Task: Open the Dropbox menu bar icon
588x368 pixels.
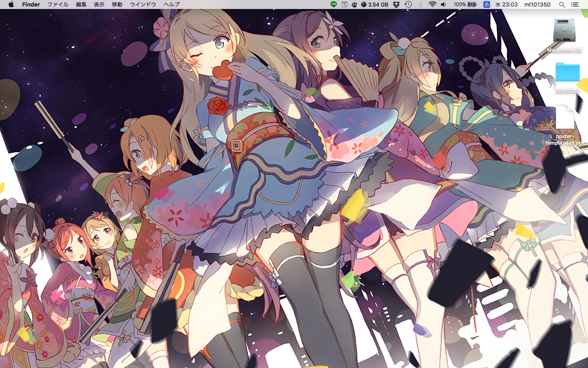Action: tap(396, 4)
